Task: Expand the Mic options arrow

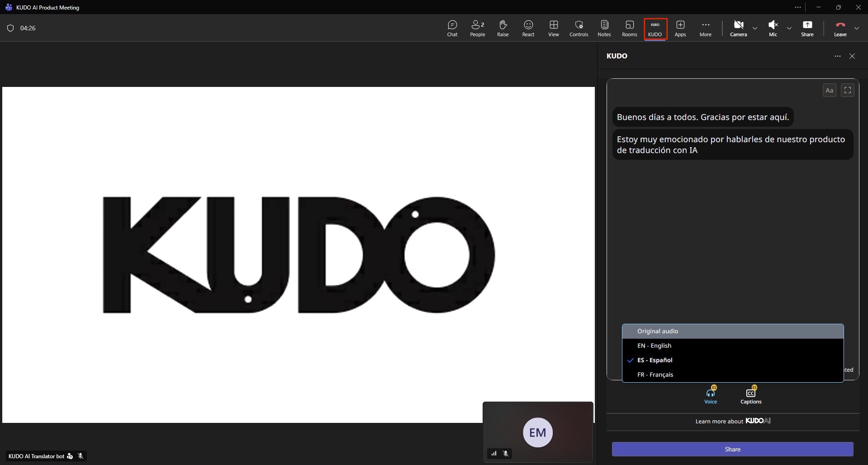Action: [x=789, y=28]
